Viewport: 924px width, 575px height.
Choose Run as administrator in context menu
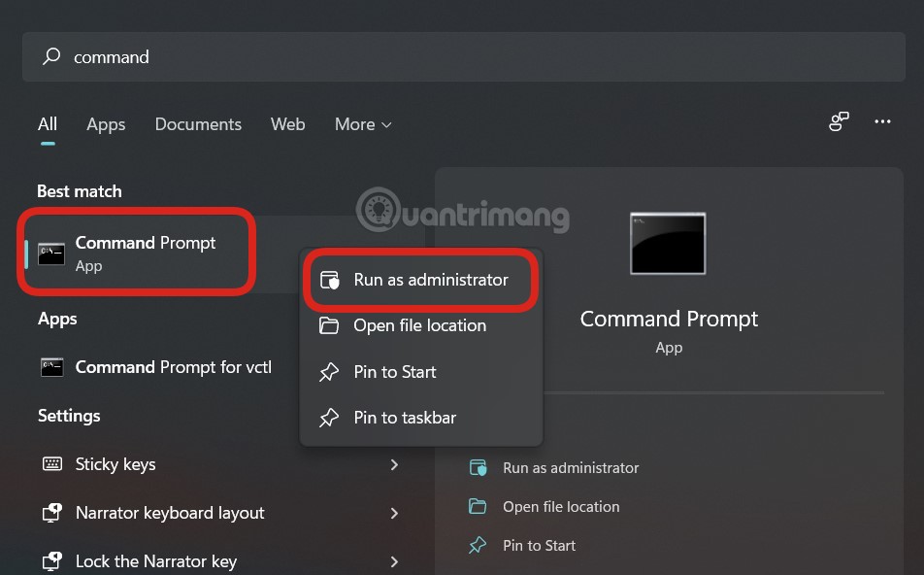(421, 280)
